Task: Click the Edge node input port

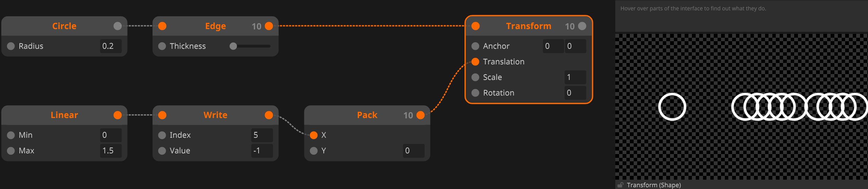Action: coord(162,26)
